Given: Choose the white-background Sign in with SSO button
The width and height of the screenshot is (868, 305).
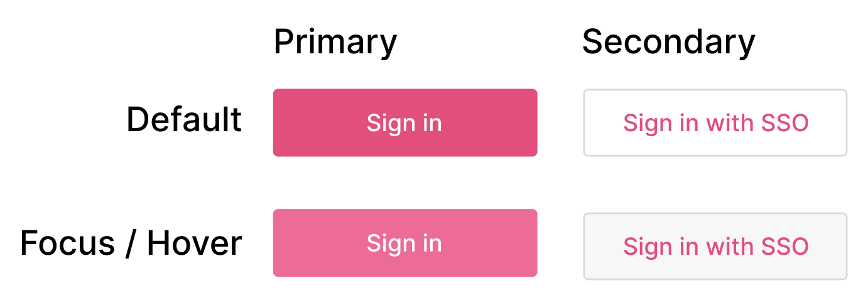Looking at the screenshot, I should [x=715, y=122].
